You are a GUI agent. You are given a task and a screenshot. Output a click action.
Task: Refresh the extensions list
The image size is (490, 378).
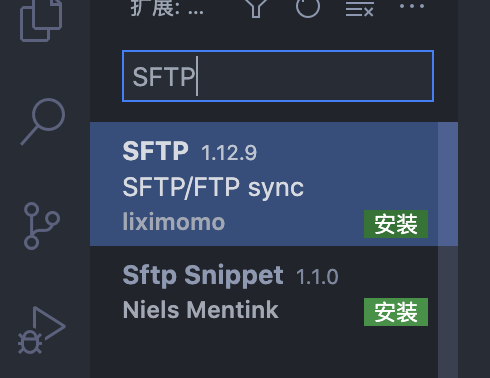pyautogui.click(x=308, y=7)
